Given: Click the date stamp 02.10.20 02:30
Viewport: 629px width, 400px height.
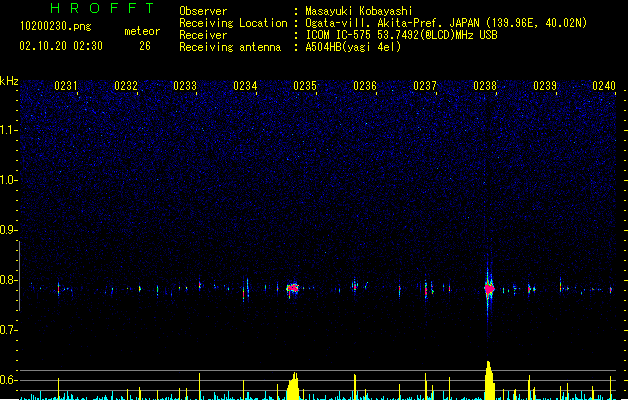Looking at the screenshot, I should click(x=61, y=46).
